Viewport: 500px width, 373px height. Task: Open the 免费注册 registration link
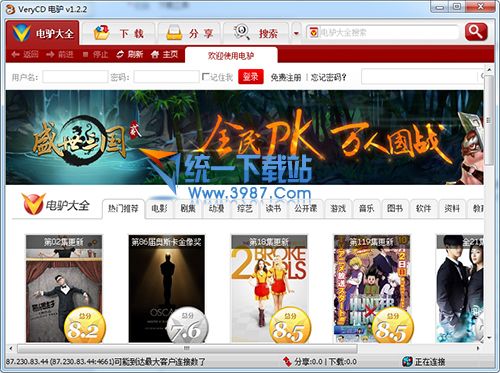(286, 77)
